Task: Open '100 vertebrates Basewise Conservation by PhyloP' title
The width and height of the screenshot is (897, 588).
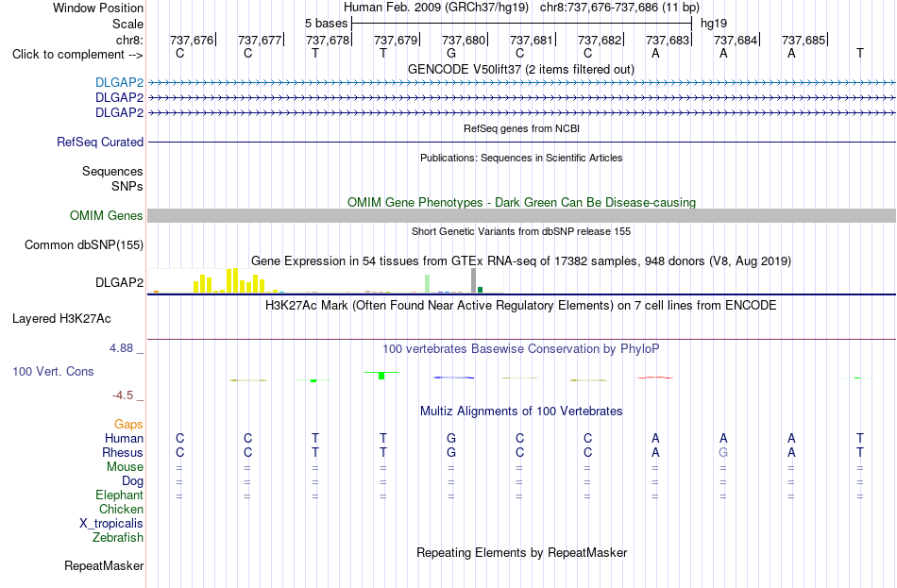Action: coord(521,349)
